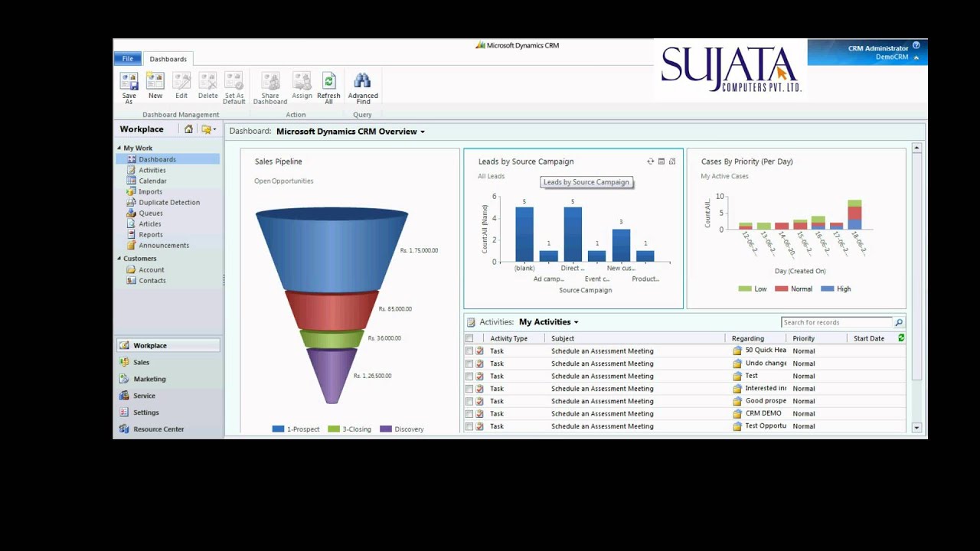The image size is (980, 551).
Task: Collapse ribbon with arrow near DemoCRM
Action: pos(916,57)
